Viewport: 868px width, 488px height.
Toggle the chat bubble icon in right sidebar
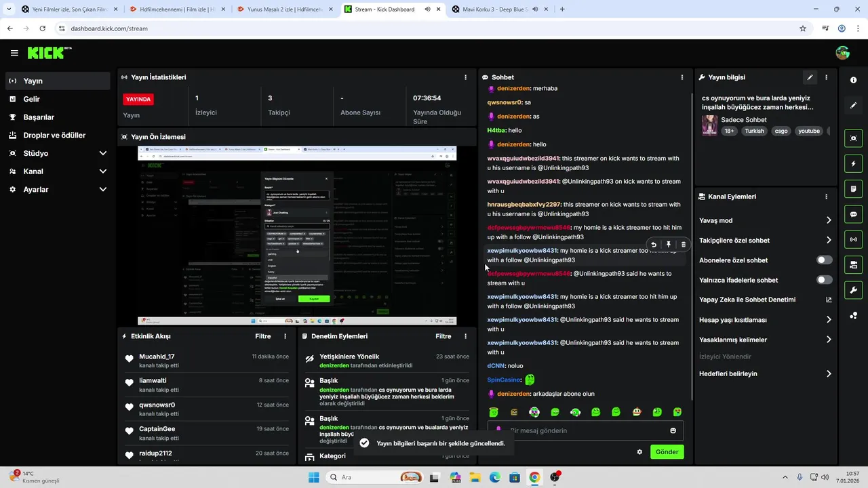853,213
